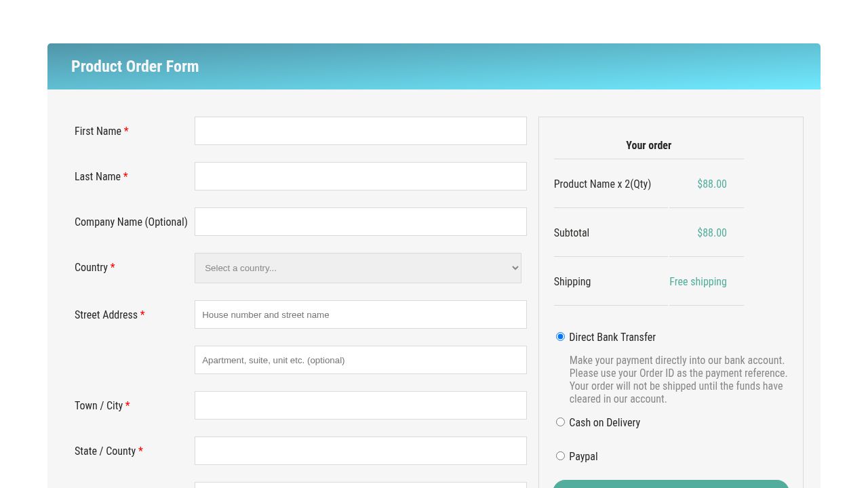Screen dimensions: 868x488
Task: Click the State / County input field
Action: coord(360,451)
